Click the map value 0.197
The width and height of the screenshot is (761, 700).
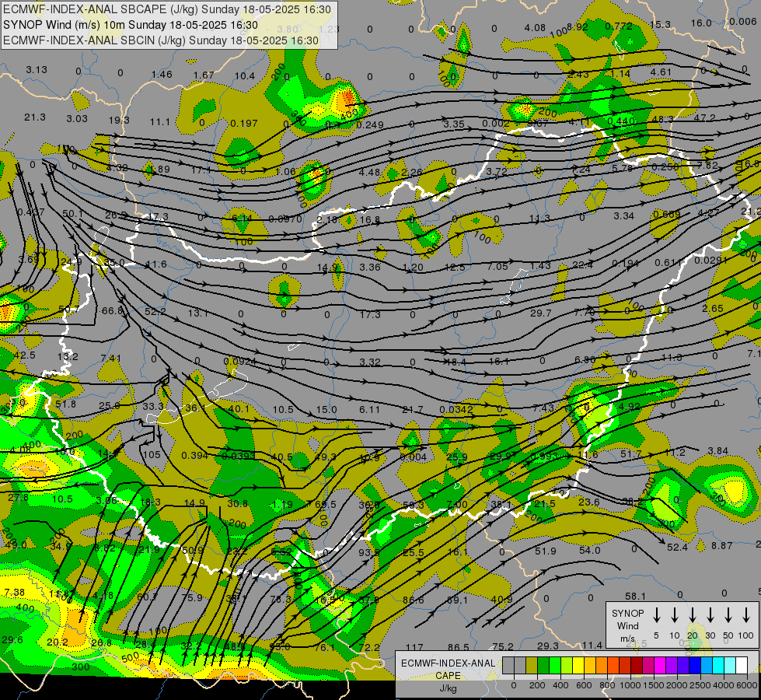pyautogui.click(x=243, y=124)
